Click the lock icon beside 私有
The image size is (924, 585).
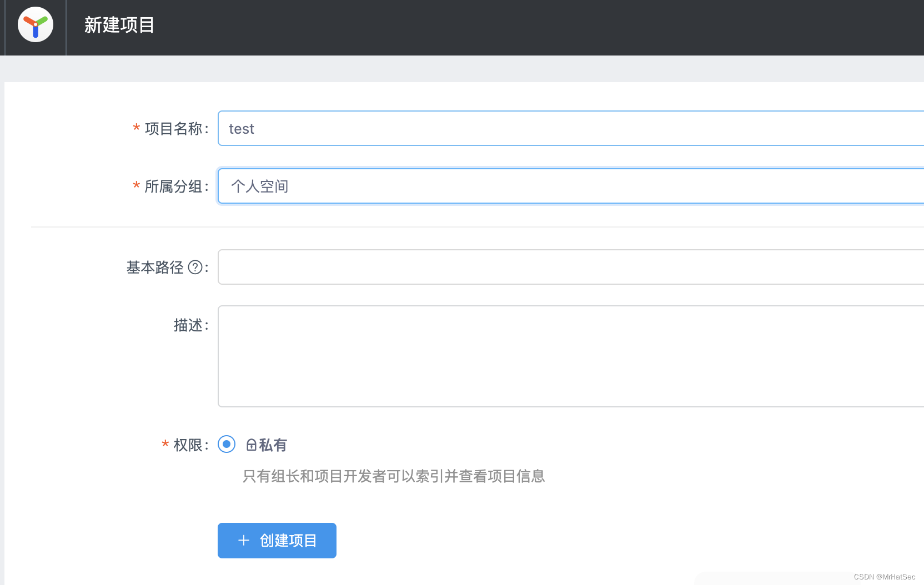[251, 445]
